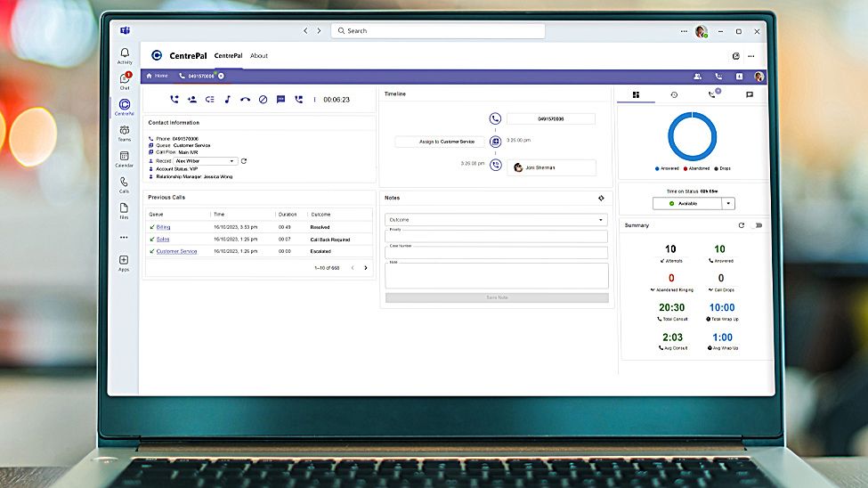Open Files in the Teams sidebar
The width and height of the screenshot is (868, 488).
(x=124, y=210)
